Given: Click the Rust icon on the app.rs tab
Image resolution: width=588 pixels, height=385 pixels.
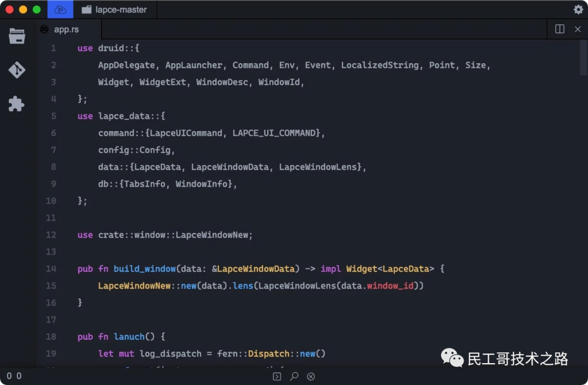Looking at the screenshot, I should click(44, 29).
